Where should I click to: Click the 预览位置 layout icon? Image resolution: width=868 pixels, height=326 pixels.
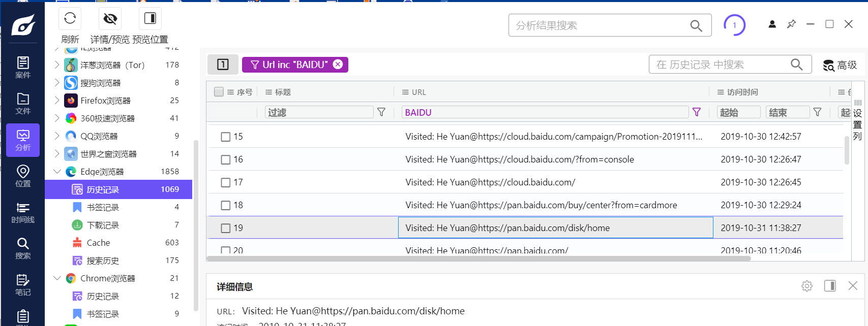click(x=150, y=19)
